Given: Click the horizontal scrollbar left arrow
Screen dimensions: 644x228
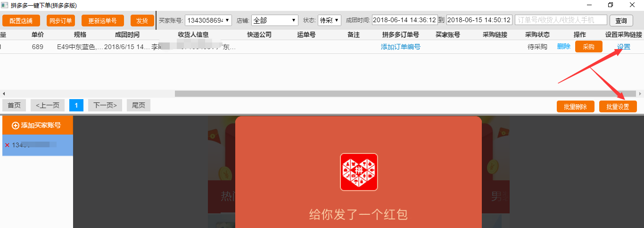Looking at the screenshot, I should click(x=3, y=94).
